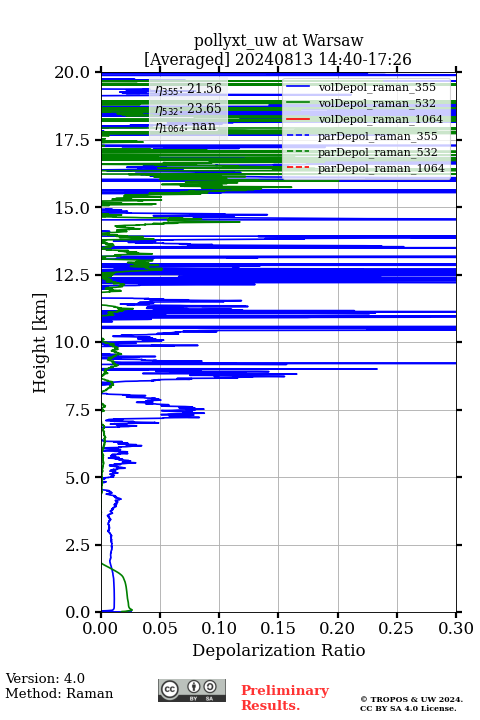
Task: Click the 12.5 y-axis tick label
Action: tap(72, 275)
